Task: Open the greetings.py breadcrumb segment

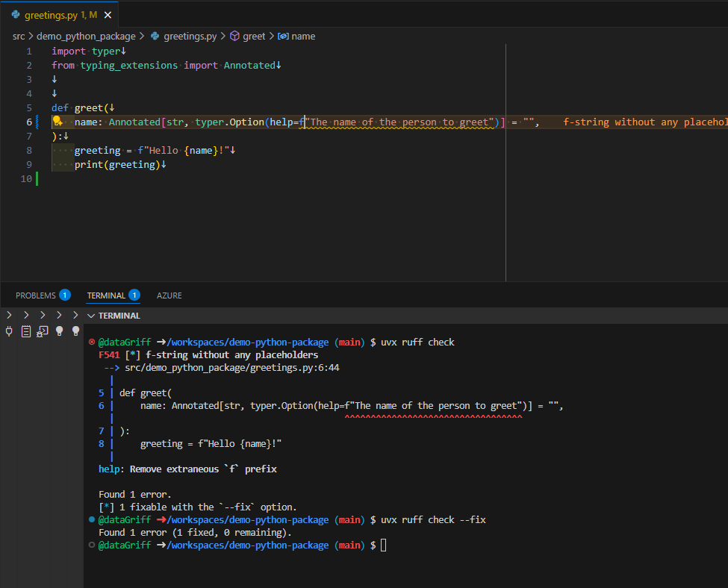Action: (x=190, y=37)
